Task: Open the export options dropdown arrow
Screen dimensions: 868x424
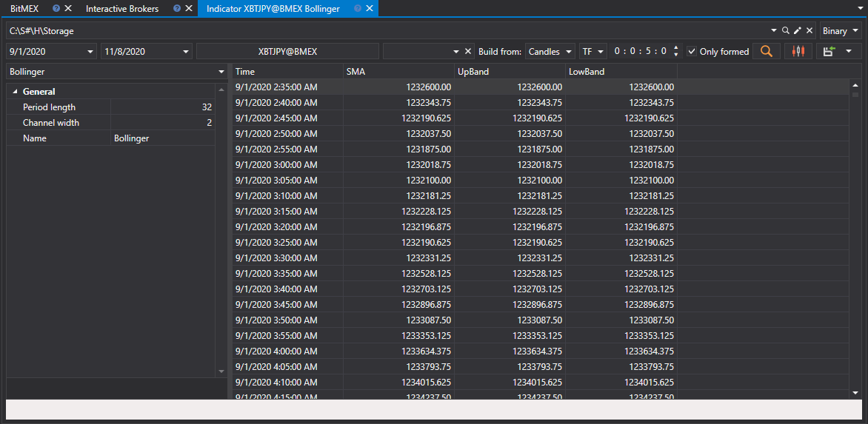Action: 849,51
